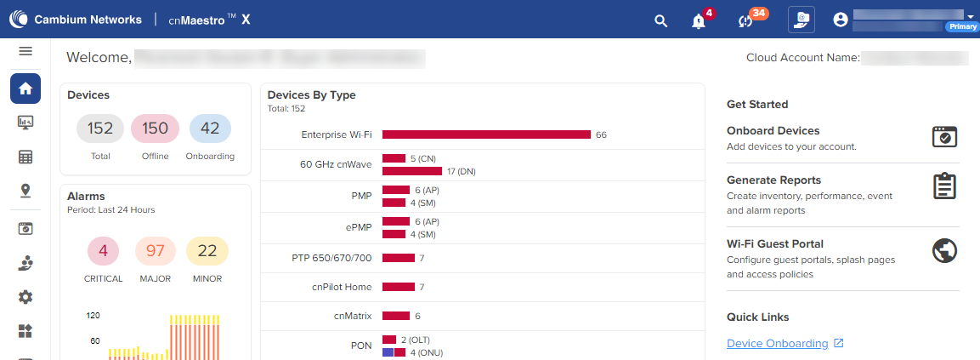Expand the user account dropdown arrow

tap(971, 15)
